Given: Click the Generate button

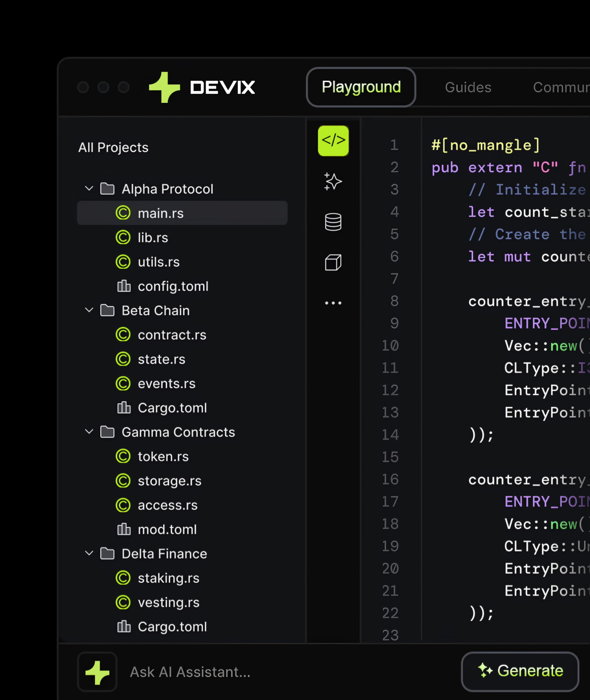Looking at the screenshot, I should (520, 671).
